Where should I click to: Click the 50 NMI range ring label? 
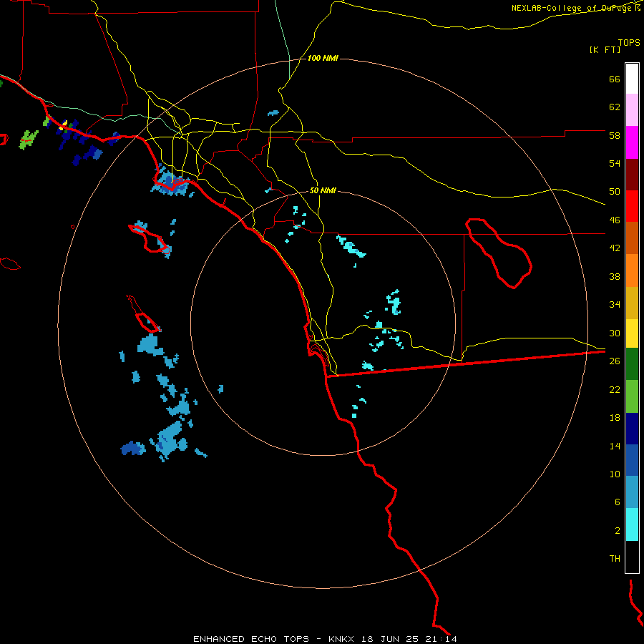coord(323,190)
